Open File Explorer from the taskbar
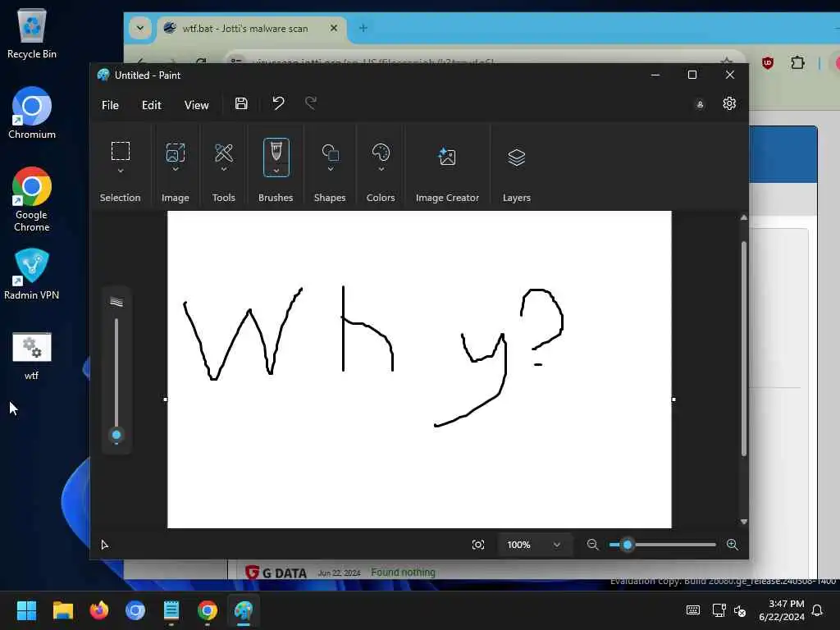Screen dimensions: 840x630 (62, 610)
